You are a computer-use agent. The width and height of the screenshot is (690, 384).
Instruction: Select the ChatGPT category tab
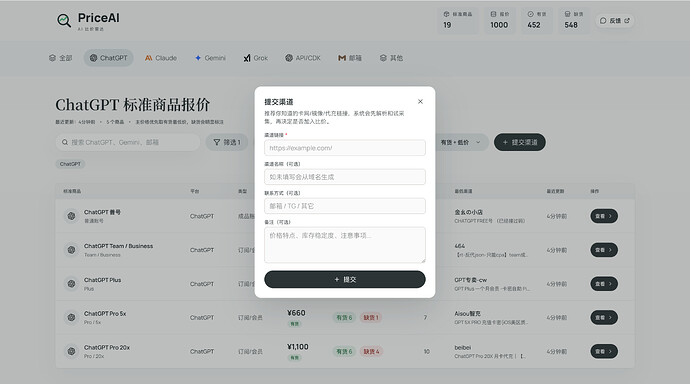(x=108, y=58)
